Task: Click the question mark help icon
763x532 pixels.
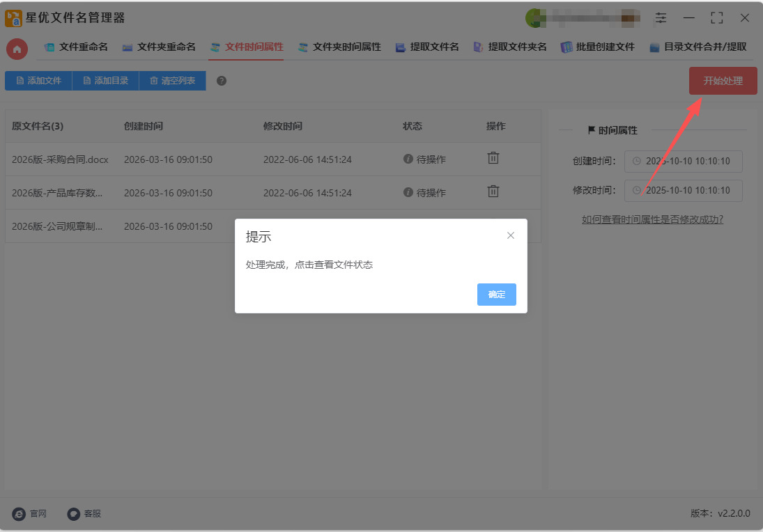Action: click(222, 81)
